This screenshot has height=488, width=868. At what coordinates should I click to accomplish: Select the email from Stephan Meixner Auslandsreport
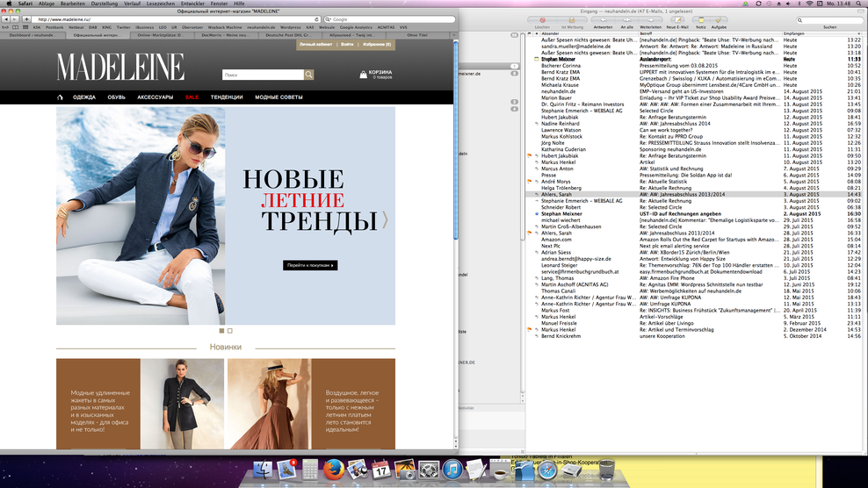(x=698, y=59)
